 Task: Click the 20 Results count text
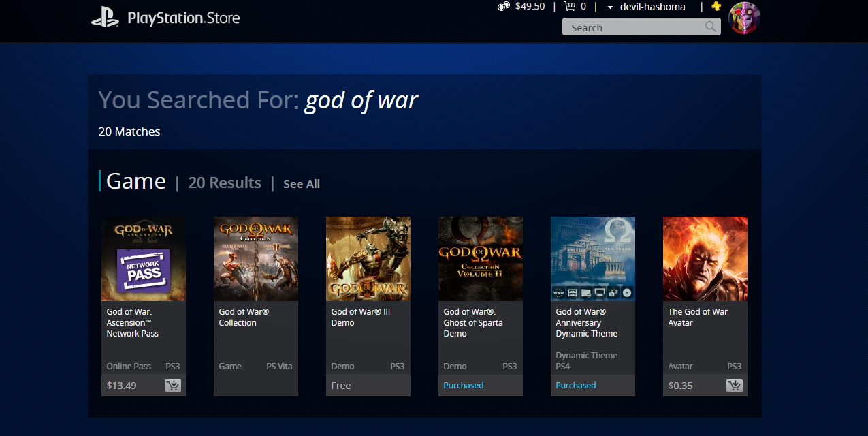[225, 183]
